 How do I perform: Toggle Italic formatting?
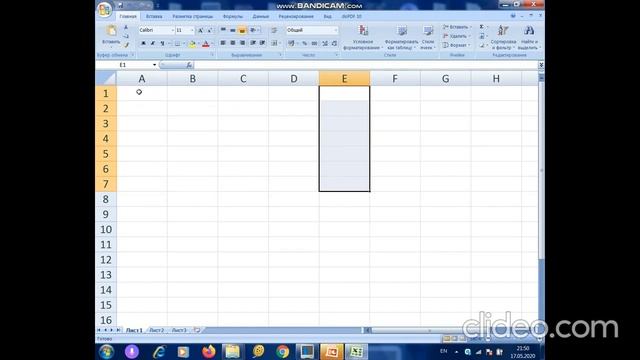click(153, 43)
